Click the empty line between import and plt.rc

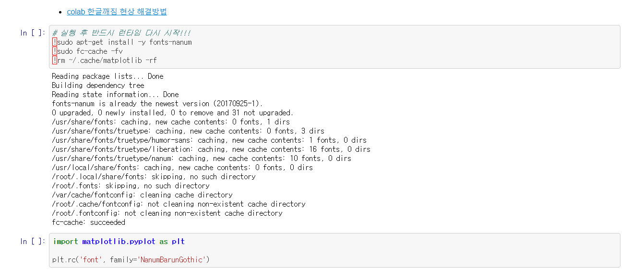(x=334, y=250)
